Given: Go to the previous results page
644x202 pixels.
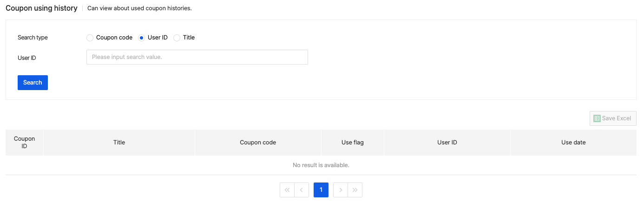Looking at the screenshot, I should coord(302,190).
